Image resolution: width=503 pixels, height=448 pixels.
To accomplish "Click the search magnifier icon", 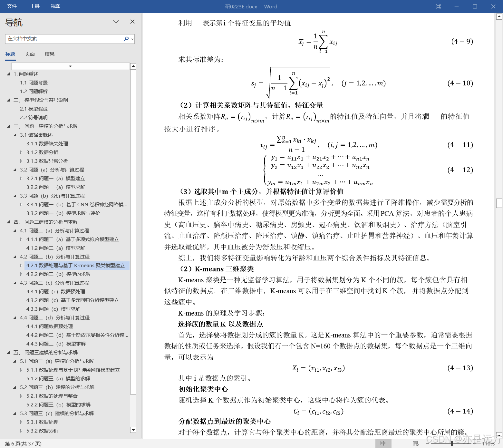I will click(126, 39).
